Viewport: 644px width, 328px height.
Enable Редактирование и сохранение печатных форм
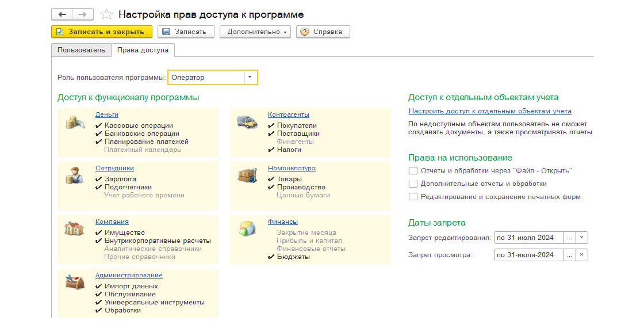coord(413,197)
